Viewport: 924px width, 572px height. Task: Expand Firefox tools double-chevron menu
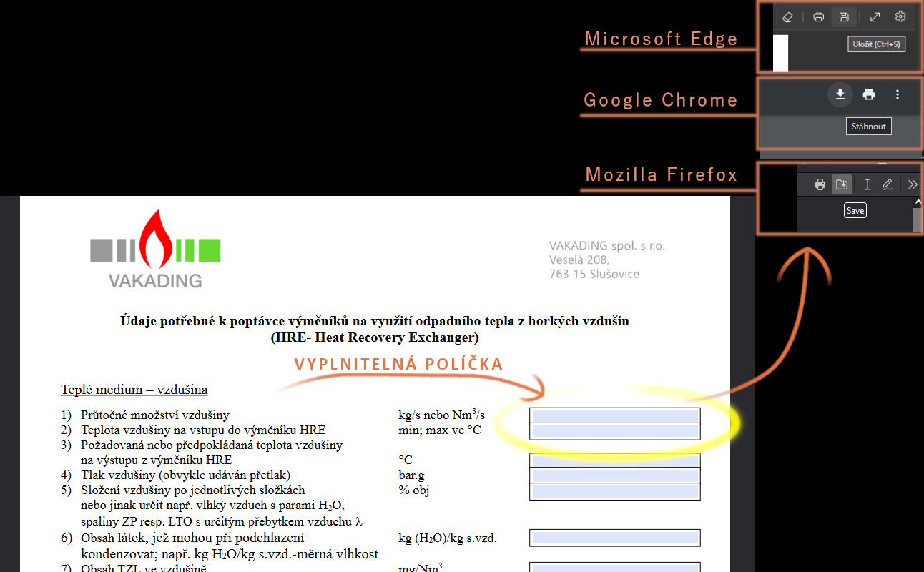913,184
